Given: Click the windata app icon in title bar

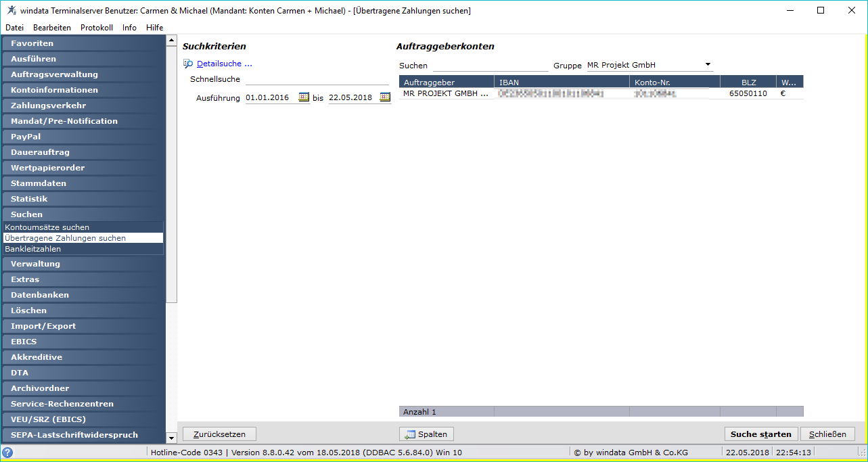Looking at the screenshot, I should pos(12,10).
